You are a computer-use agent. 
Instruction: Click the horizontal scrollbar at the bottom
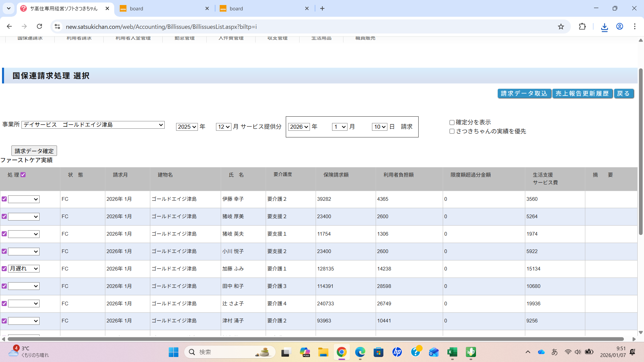pyautogui.click(x=315, y=339)
